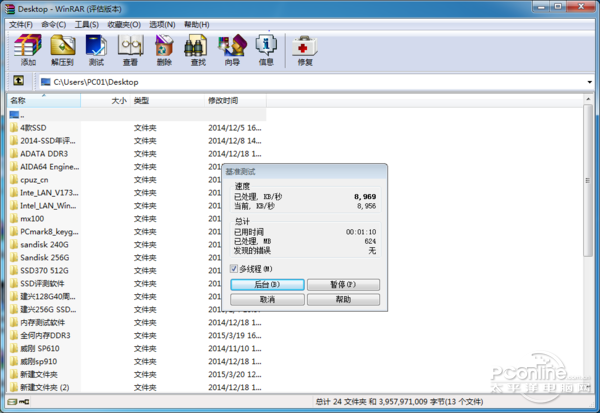The width and height of the screenshot is (600, 413).
Task: Toggle the 多线程 (M) checkbox
Action: coord(234,269)
